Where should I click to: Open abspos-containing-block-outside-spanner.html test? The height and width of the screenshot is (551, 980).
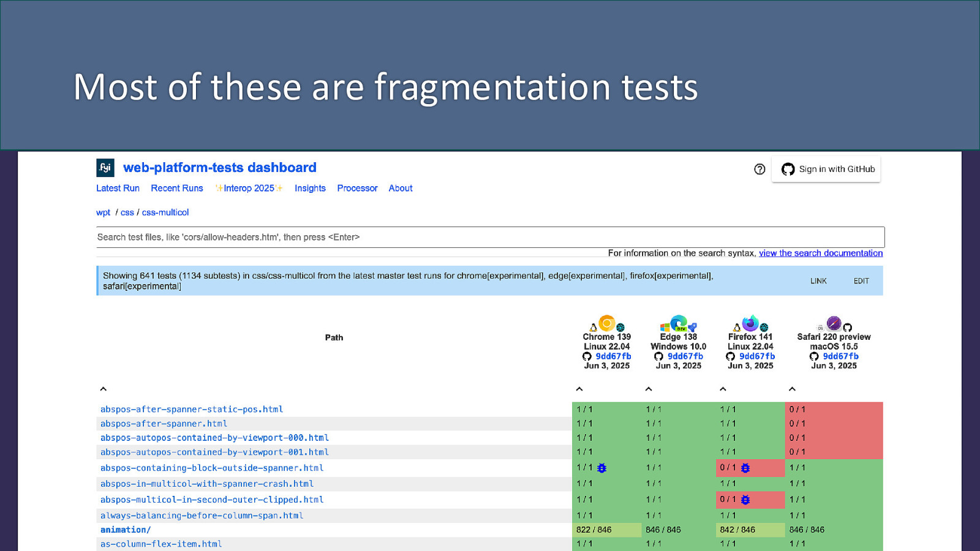tap(212, 468)
